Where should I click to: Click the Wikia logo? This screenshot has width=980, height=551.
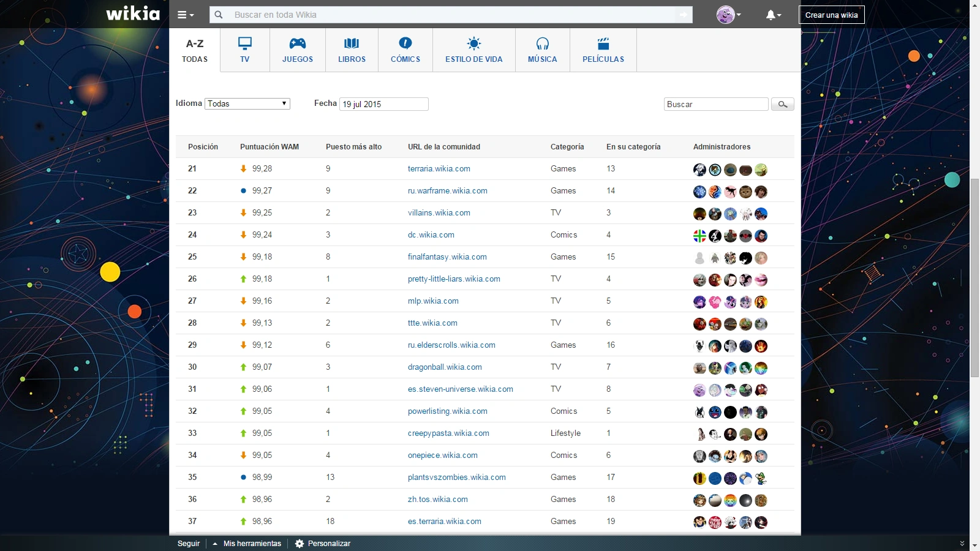[132, 14]
